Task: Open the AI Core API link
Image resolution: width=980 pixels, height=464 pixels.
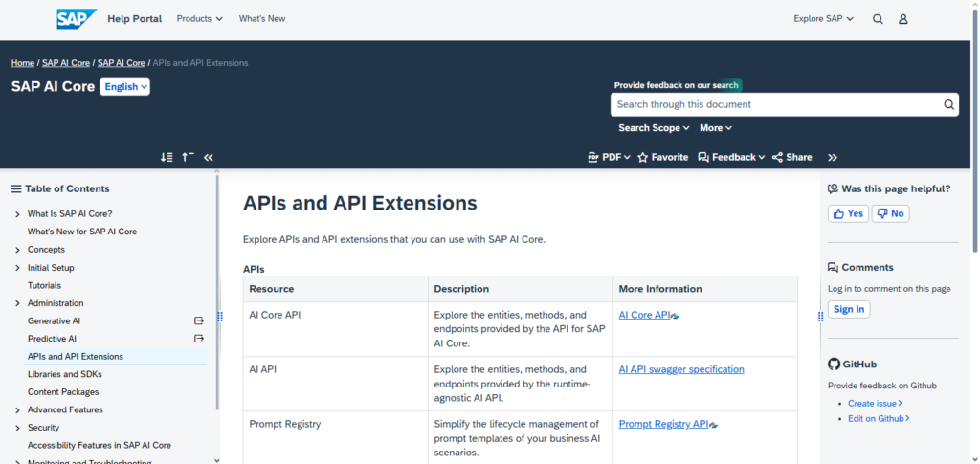Action: tap(644, 315)
